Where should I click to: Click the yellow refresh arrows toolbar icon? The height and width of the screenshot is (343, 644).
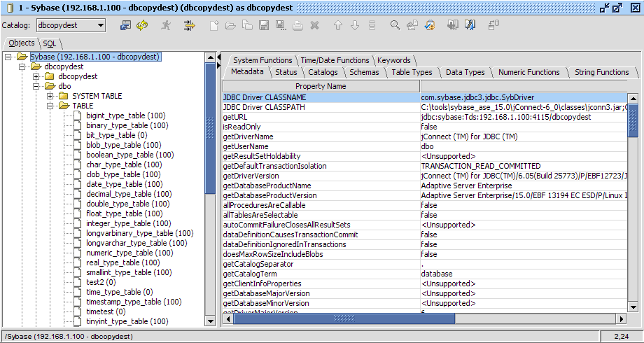[142, 25]
